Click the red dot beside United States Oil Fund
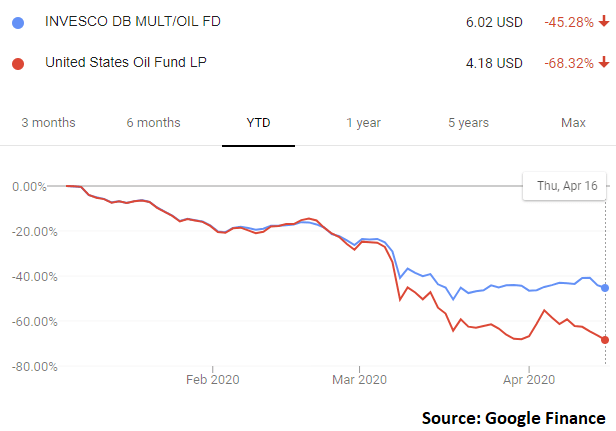 tap(17, 64)
